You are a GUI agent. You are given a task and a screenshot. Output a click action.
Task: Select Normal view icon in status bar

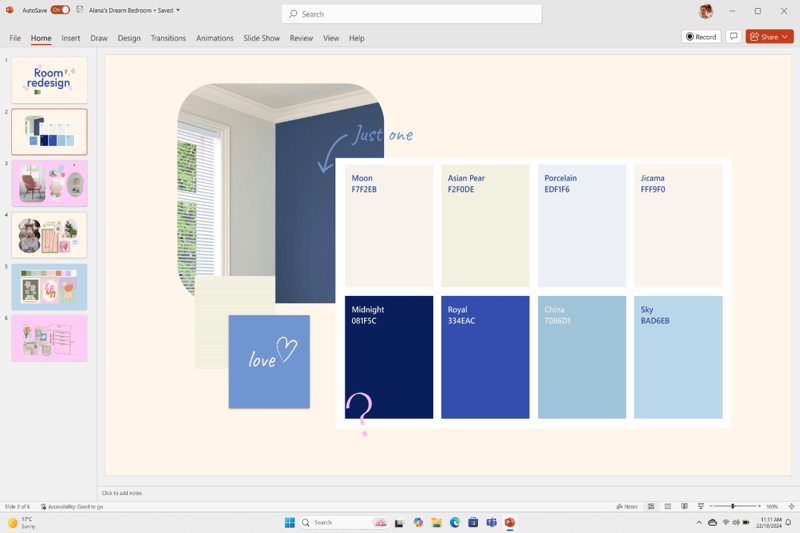click(651, 507)
